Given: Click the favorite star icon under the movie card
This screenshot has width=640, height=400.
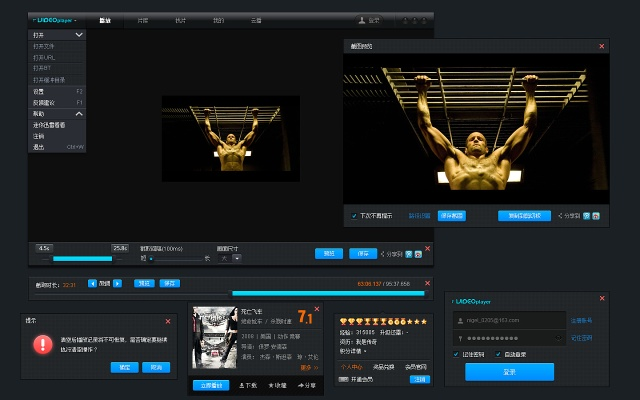Looking at the screenshot, I should coord(271,385).
